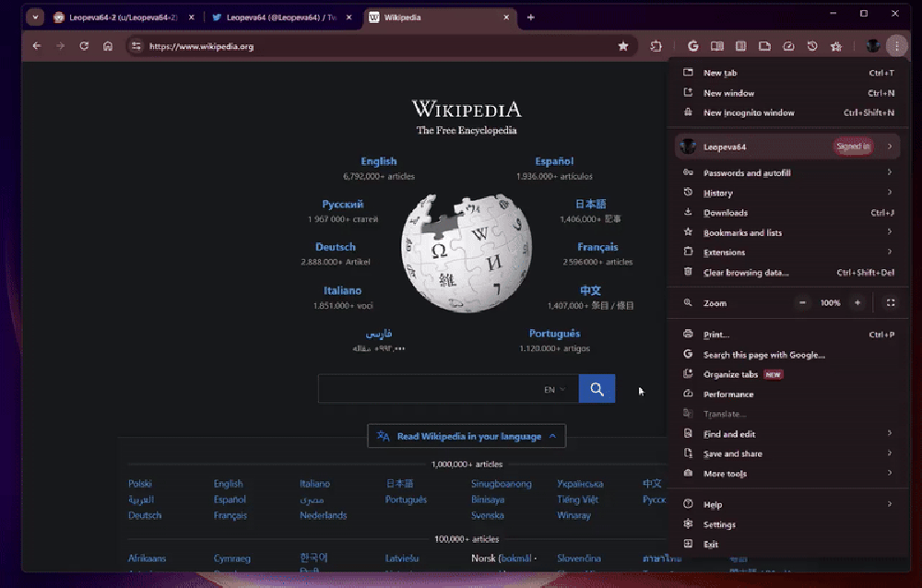922x588 pixels.
Task: Open the Français Wikipedia link
Action: pyautogui.click(x=597, y=247)
